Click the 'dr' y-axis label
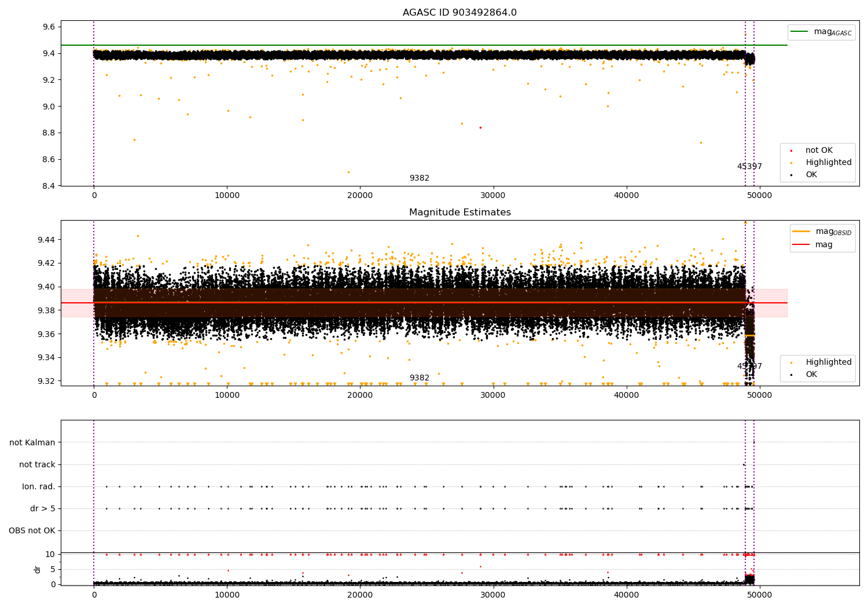This screenshot has width=868, height=608. point(38,569)
